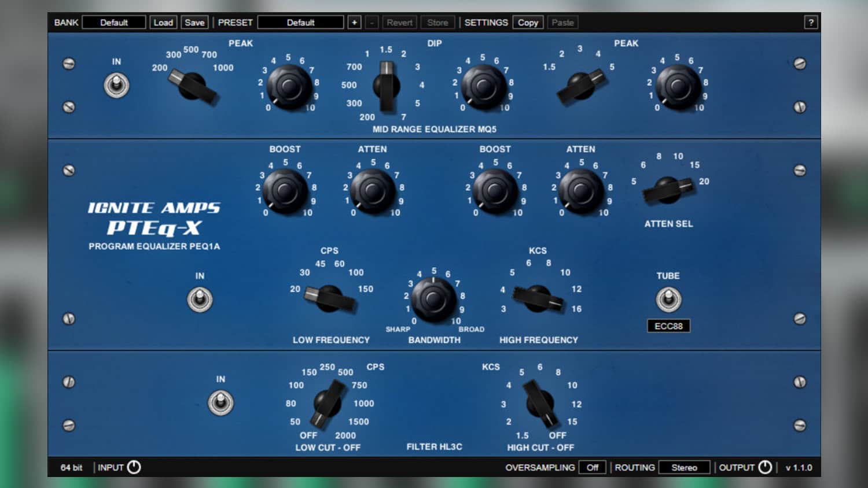Image resolution: width=868 pixels, height=488 pixels.
Task: Click the HIGH FREQUENCY KCS selector knob
Action: click(538, 298)
